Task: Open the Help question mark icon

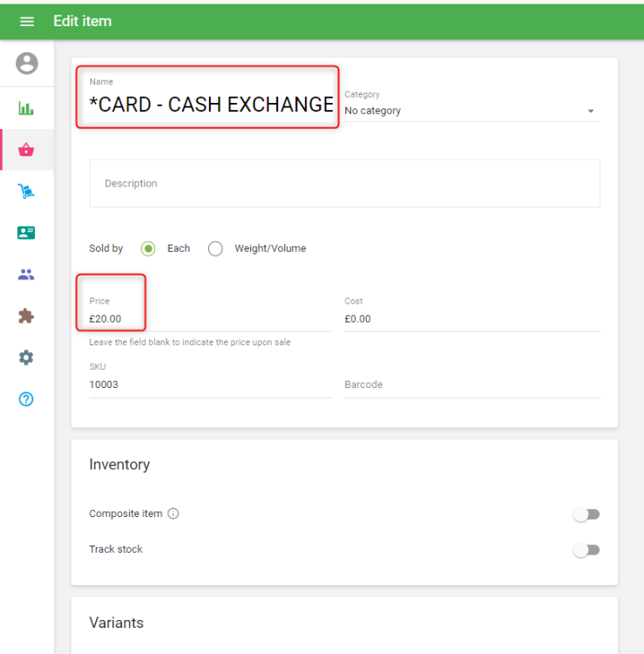Action: click(x=26, y=399)
